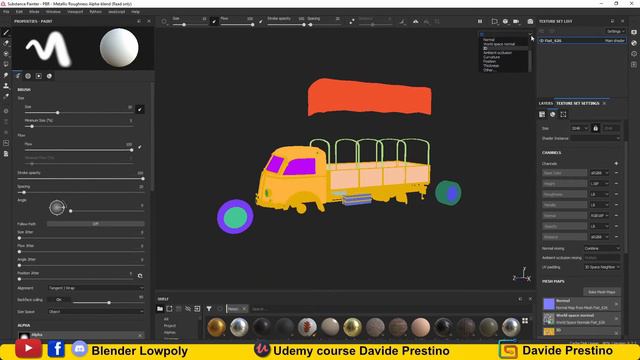Remove the Base Color channel minus button

pos(616,173)
